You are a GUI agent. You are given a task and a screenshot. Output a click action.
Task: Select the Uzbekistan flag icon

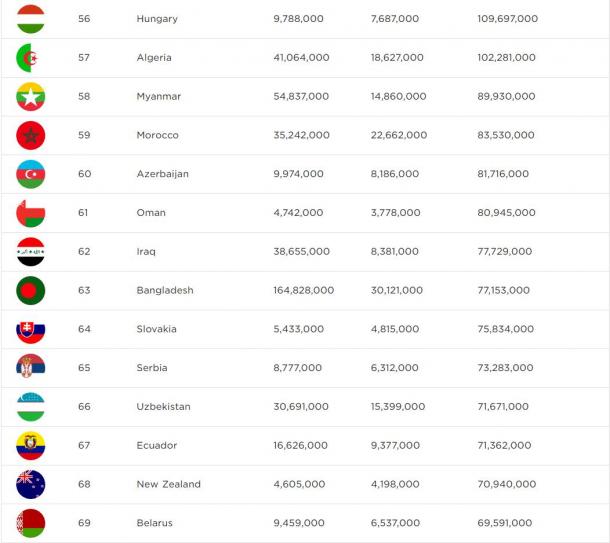(31, 407)
